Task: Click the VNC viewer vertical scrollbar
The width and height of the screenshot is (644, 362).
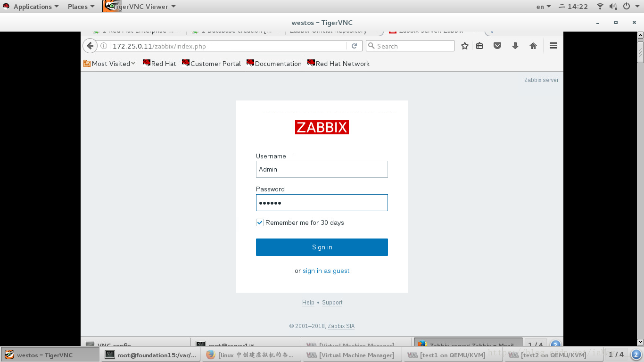Action: click(640, 52)
